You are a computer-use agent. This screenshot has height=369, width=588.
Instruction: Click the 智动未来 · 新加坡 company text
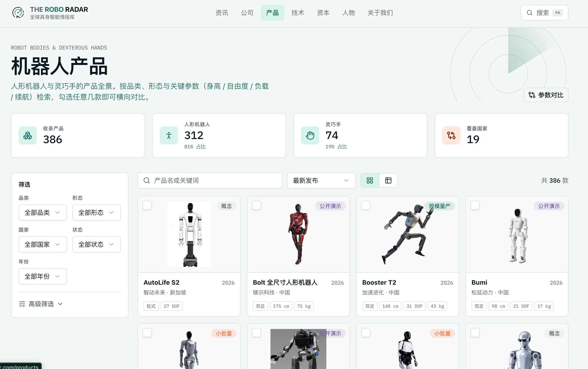click(x=165, y=292)
